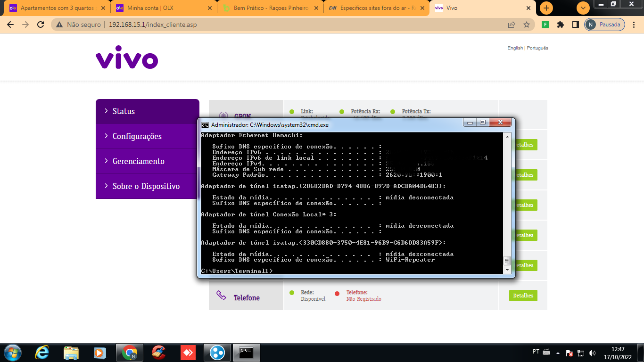Image resolution: width=644 pixels, height=362 pixels.
Task: Open the Chrome three-dot menu
Action: pyautogui.click(x=635, y=25)
